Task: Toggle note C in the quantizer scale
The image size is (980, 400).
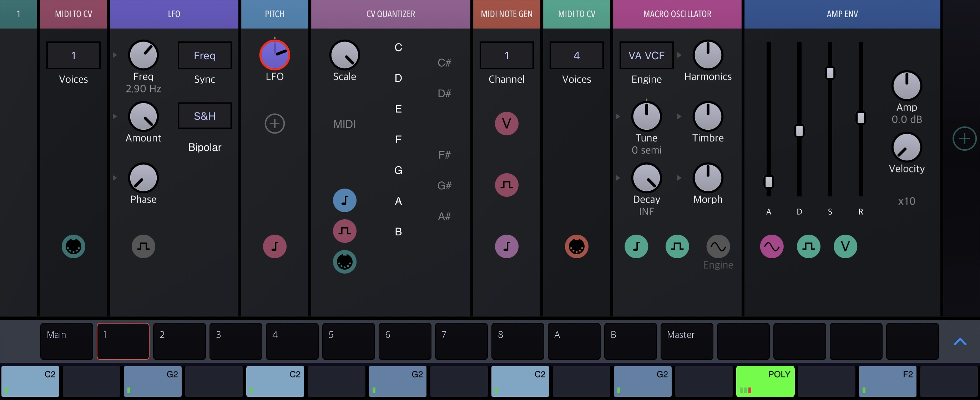Action: [x=398, y=47]
